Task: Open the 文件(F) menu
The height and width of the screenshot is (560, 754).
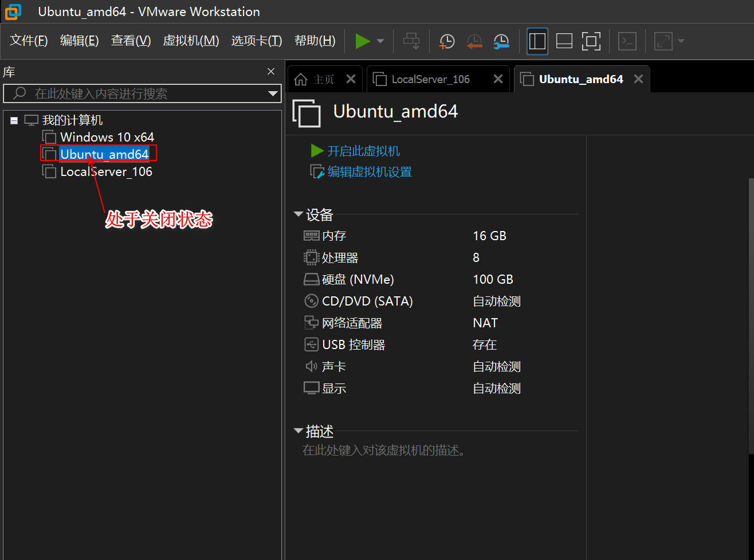Action: pyautogui.click(x=29, y=41)
